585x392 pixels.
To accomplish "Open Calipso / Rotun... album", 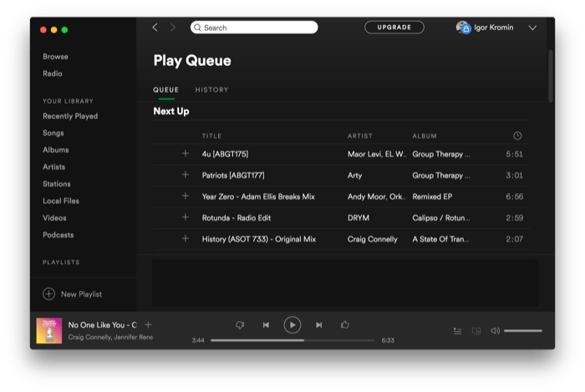I will (x=441, y=218).
